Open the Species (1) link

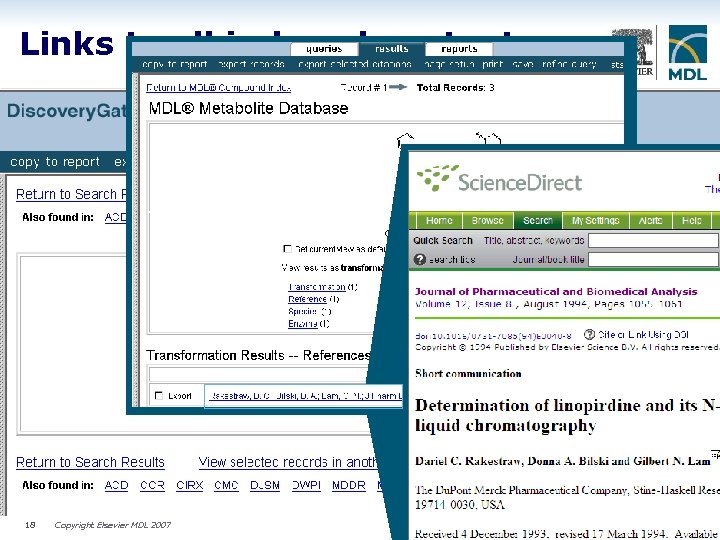pyautogui.click(x=303, y=311)
